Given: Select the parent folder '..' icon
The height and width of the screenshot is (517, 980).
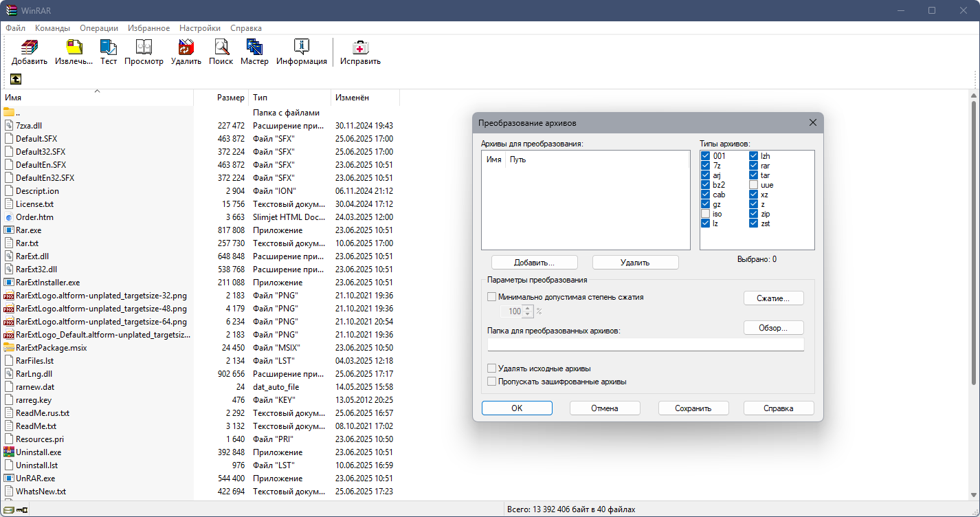Looking at the screenshot, I should pos(9,112).
